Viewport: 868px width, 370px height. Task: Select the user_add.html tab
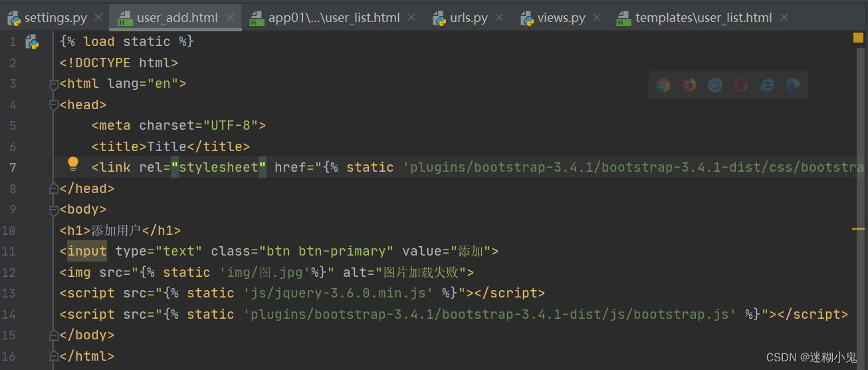177,18
